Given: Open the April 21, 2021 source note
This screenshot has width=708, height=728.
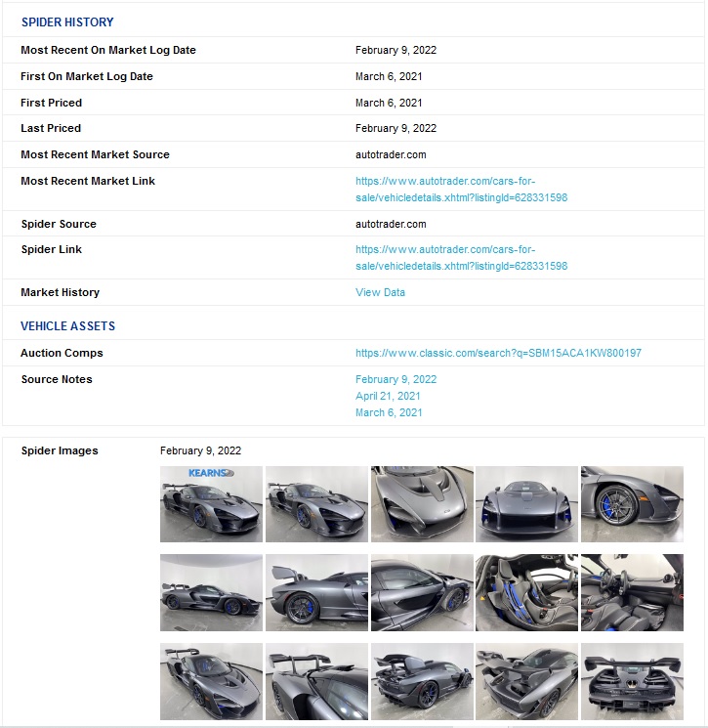Looking at the screenshot, I should coord(388,396).
